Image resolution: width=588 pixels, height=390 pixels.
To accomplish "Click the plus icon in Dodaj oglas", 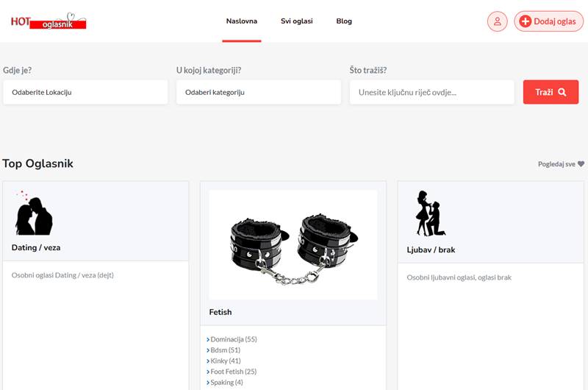I will pyautogui.click(x=525, y=21).
